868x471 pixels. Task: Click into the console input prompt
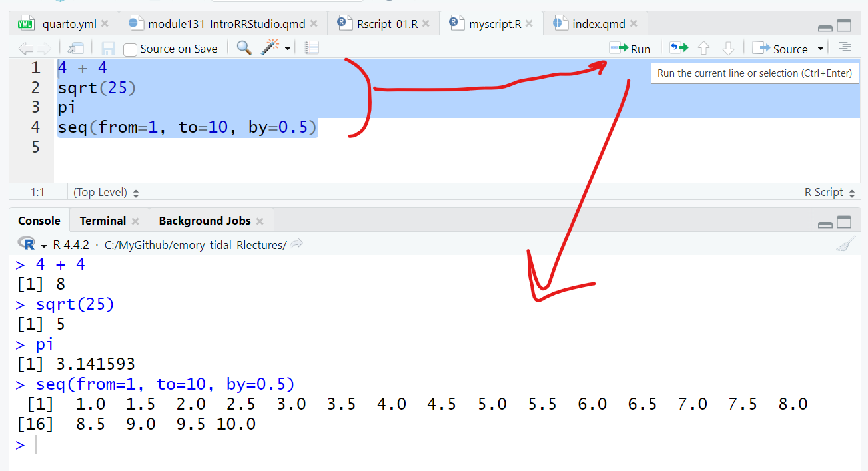pyautogui.click(x=266, y=445)
